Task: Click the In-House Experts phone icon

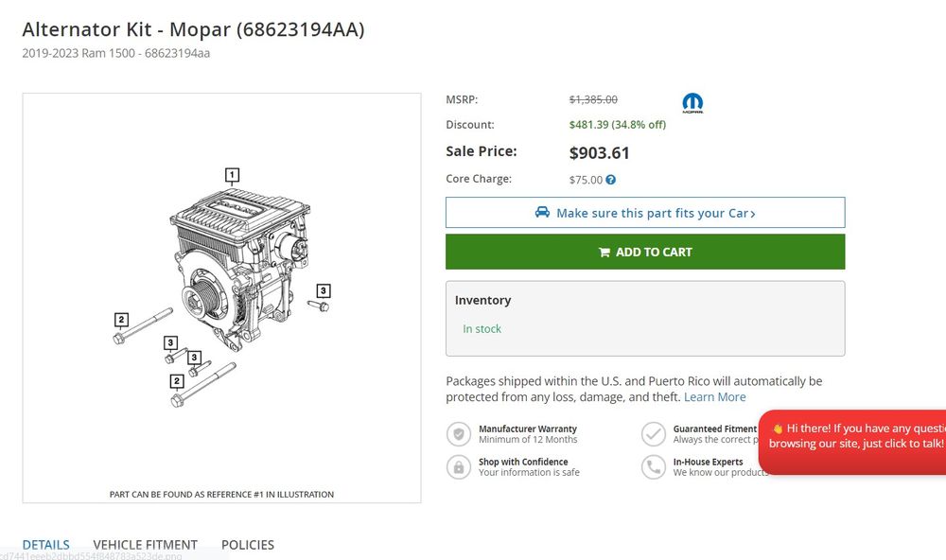Action: 654,467
